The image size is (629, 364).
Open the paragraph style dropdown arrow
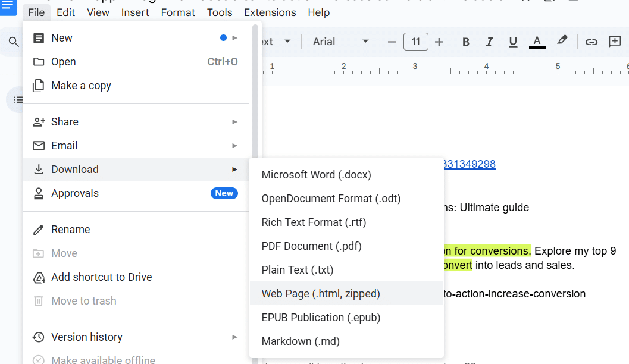287,41
